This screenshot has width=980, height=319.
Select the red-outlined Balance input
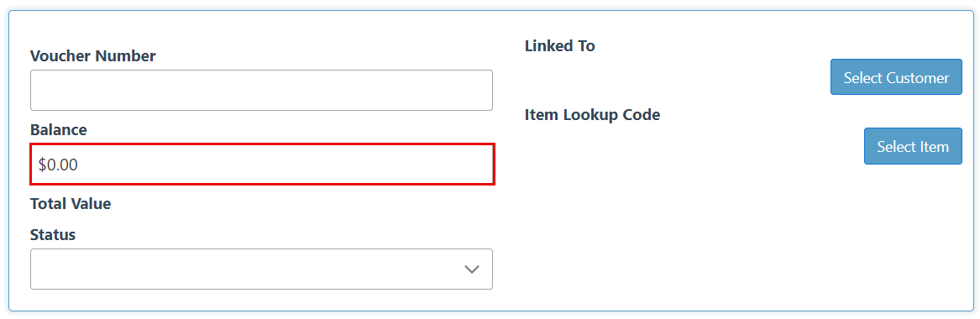point(263,165)
